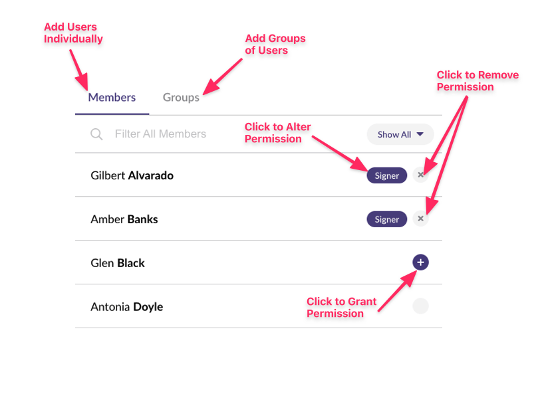The image size is (540, 396).
Task: Click the 'Add Users Individually' annotation
Action: (73, 33)
